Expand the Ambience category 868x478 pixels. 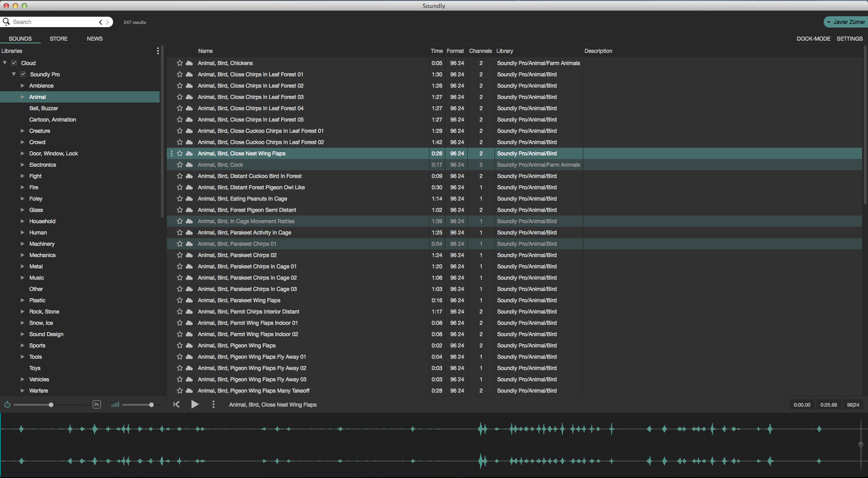coord(22,86)
